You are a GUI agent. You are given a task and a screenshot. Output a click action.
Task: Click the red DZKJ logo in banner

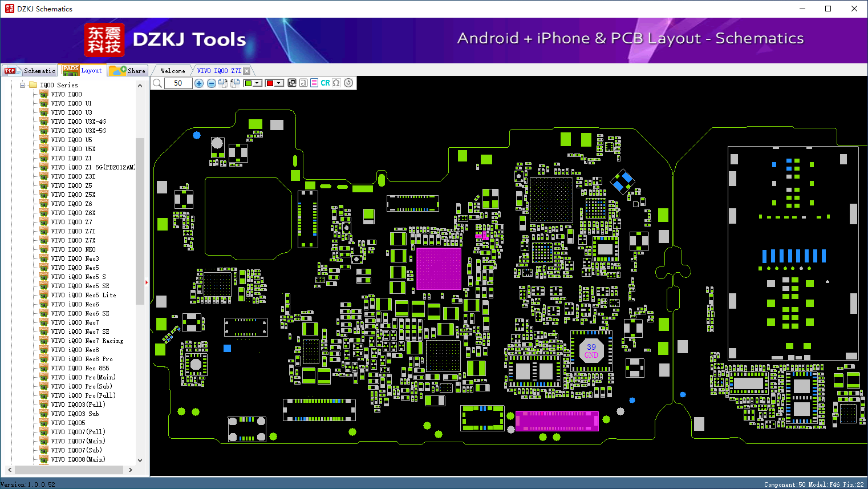coord(104,39)
